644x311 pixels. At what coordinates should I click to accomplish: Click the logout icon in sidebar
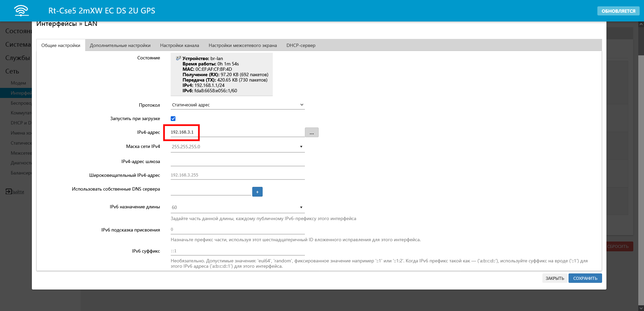point(8,191)
